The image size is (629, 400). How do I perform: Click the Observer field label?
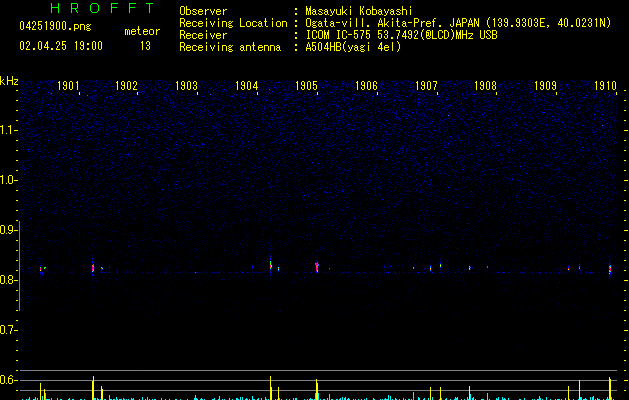point(203,11)
